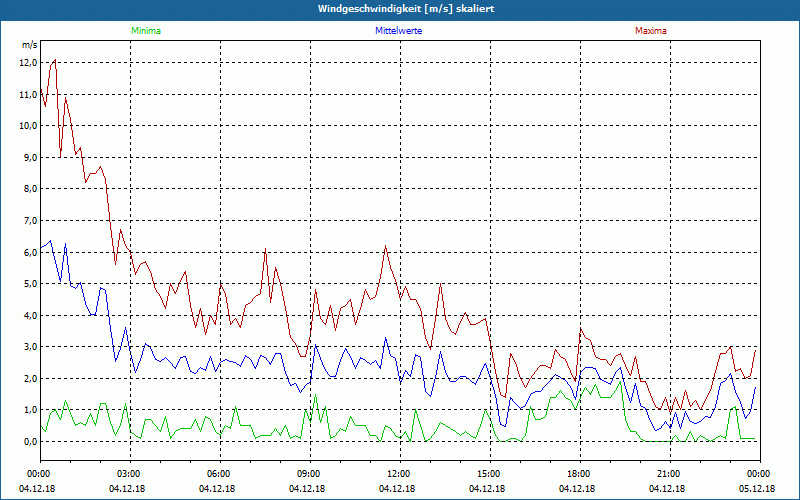Image resolution: width=800 pixels, height=500 pixels.
Task: Click the 21:00 time axis label
Action: tap(670, 474)
